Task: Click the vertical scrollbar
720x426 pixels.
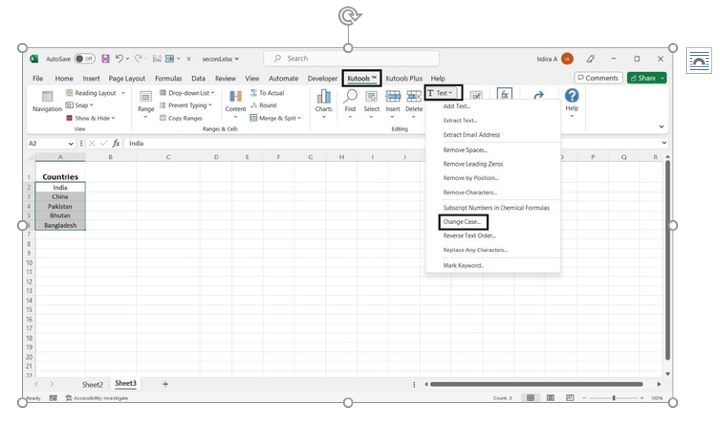Action: pyautogui.click(x=668, y=260)
